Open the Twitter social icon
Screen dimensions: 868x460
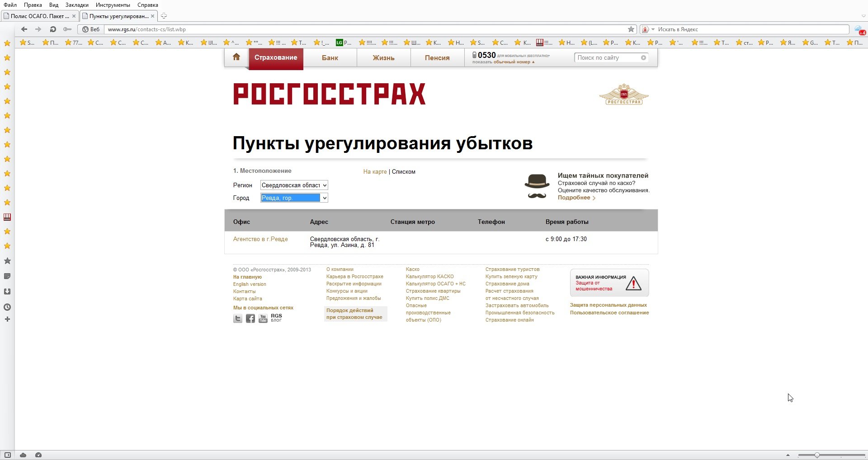click(x=238, y=318)
